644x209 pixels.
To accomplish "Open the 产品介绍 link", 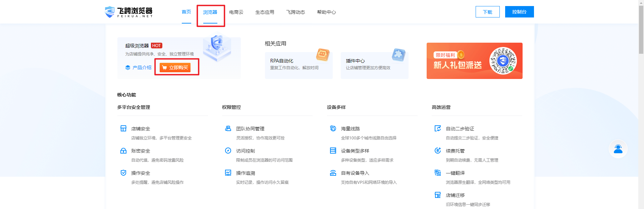I will point(138,68).
